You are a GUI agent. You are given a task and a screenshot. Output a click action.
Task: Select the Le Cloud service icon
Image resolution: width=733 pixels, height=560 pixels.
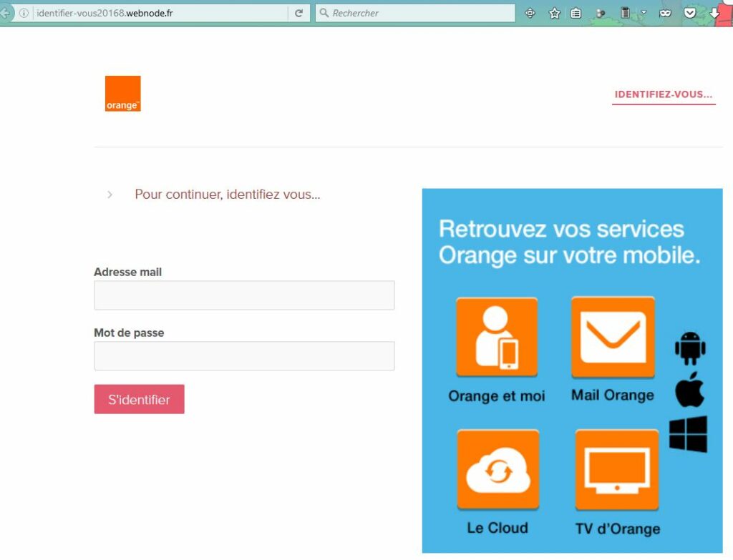coord(497,470)
